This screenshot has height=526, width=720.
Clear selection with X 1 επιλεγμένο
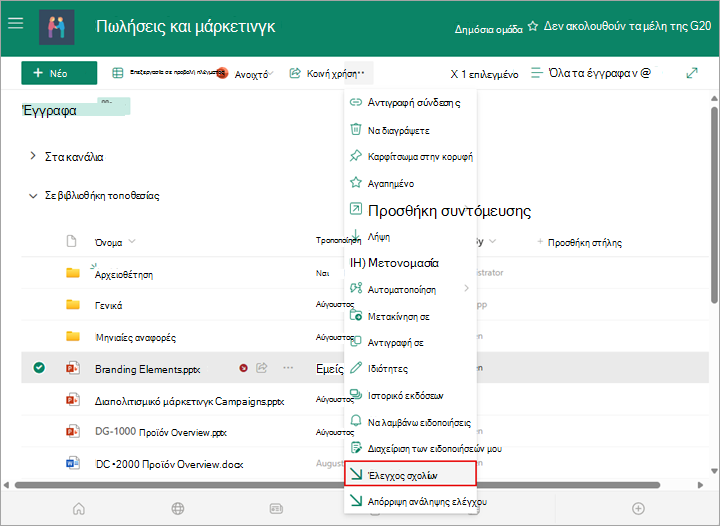[484, 74]
